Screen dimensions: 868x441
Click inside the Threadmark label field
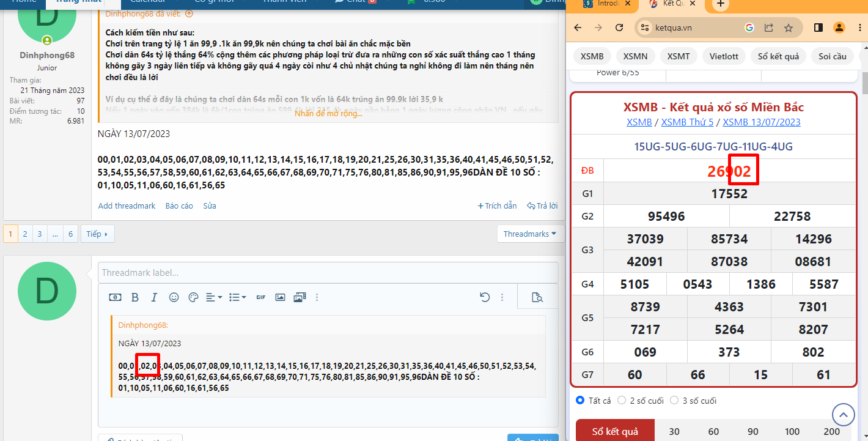[x=328, y=273]
